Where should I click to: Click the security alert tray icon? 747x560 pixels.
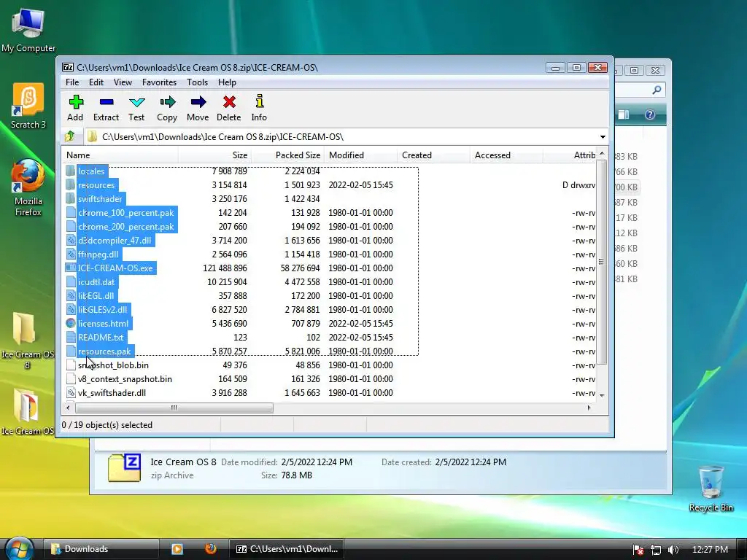638,550
